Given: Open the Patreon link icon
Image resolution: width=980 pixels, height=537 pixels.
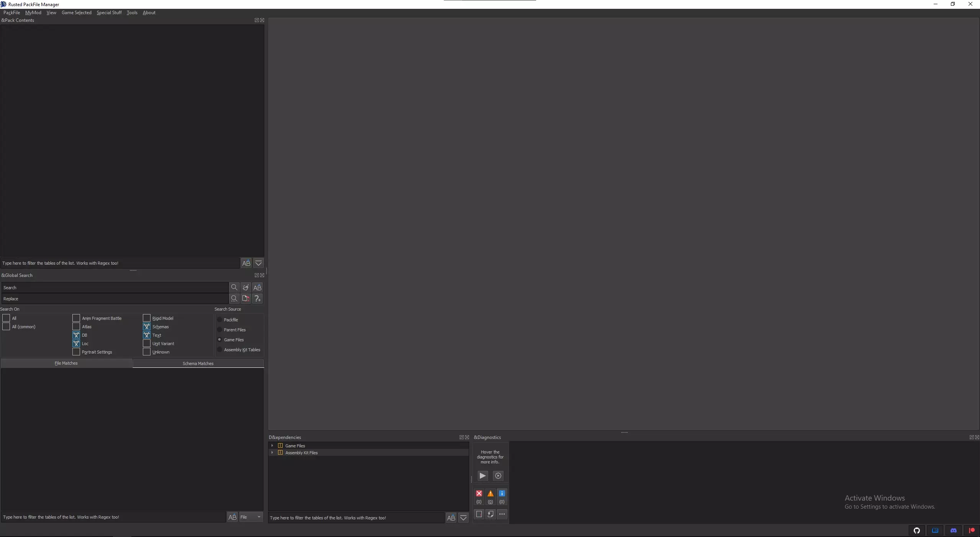Looking at the screenshot, I should pyautogui.click(x=972, y=530).
